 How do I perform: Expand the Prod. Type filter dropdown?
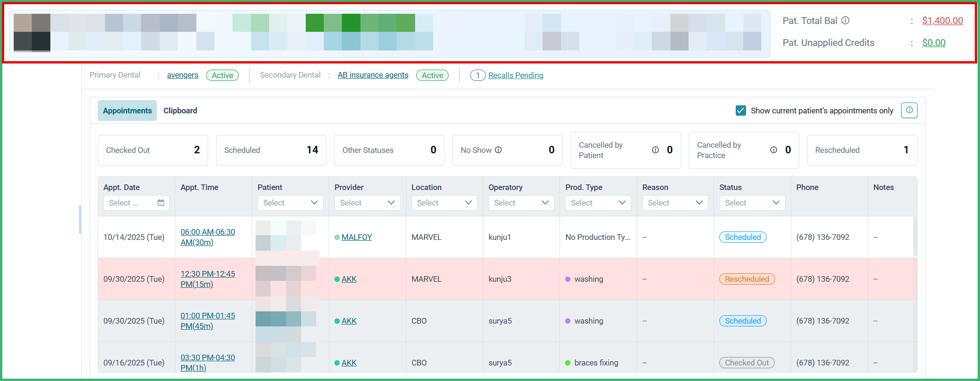(598, 203)
